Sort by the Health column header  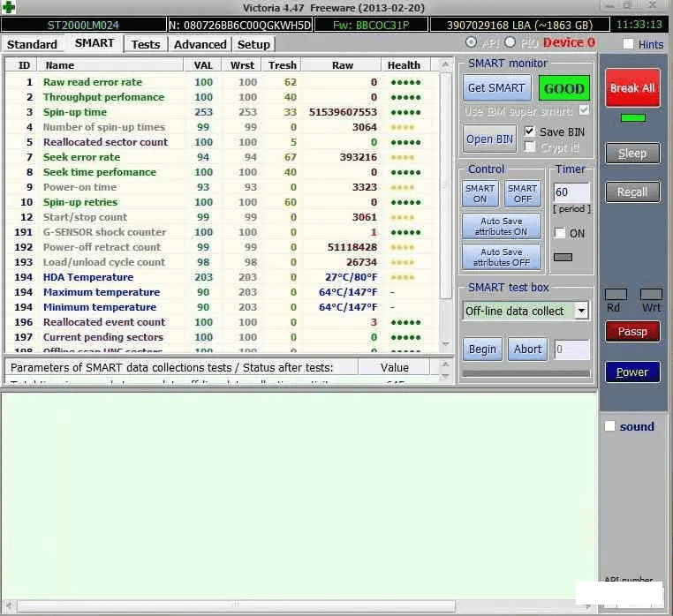[x=404, y=65]
